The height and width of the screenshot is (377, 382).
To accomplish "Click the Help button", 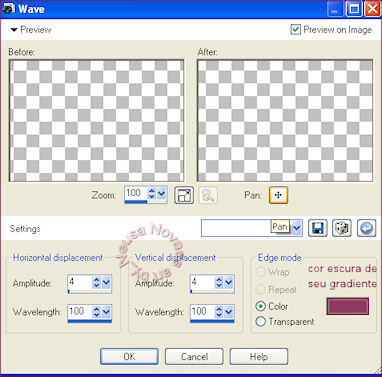I will [259, 357].
